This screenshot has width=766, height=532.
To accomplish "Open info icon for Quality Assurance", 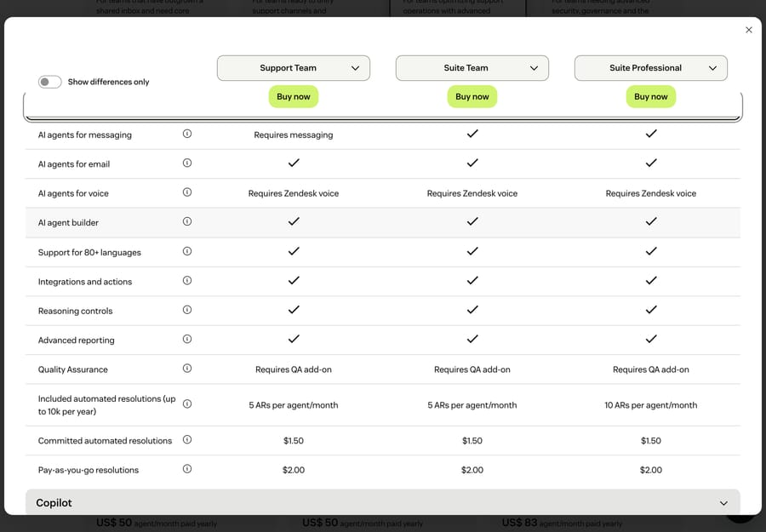I will click(x=187, y=369).
